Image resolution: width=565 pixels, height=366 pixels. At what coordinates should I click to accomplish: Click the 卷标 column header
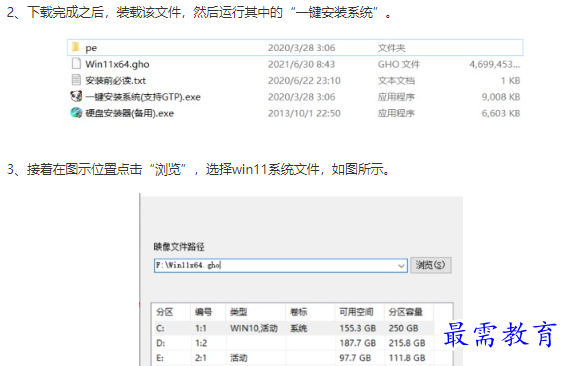point(299,312)
